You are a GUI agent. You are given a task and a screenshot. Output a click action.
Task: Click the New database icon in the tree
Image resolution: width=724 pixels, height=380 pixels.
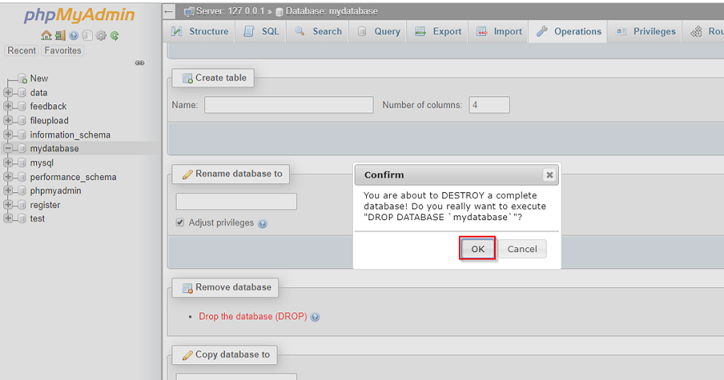pos(22,78)
